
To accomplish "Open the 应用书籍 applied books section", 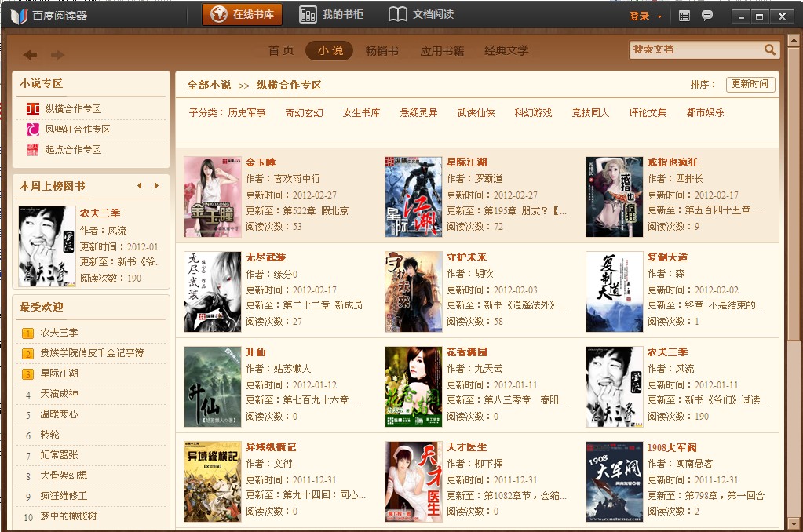I will 442,51.
